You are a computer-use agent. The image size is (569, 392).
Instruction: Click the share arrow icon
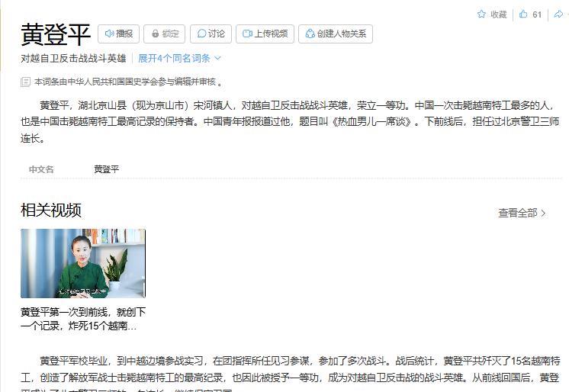coord(558,14)
